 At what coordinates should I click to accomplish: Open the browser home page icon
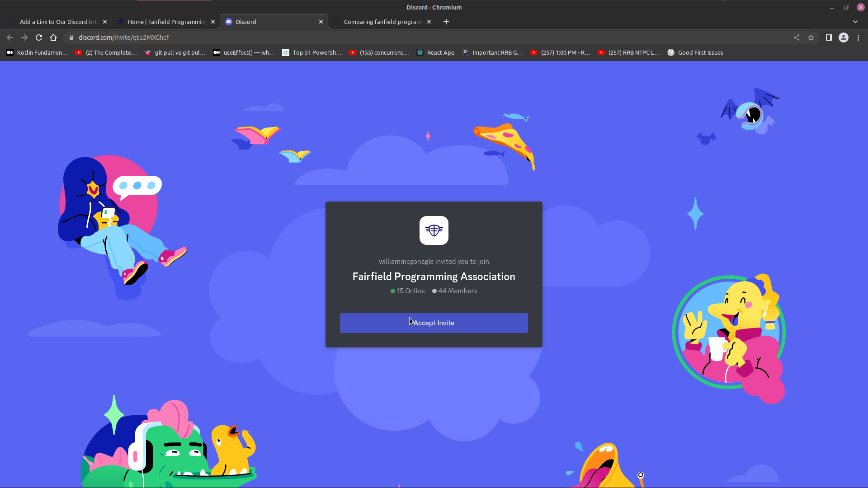[x=53, y=38]
